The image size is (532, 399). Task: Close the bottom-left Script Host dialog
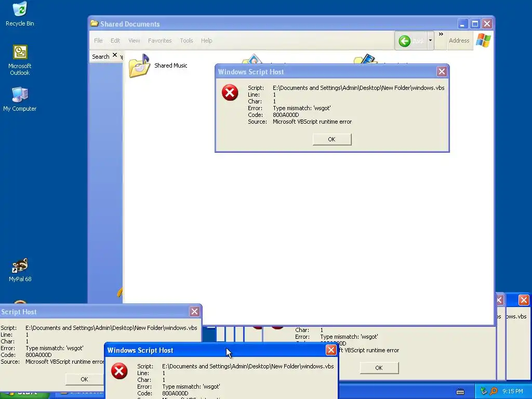click(x=194, y=312)
